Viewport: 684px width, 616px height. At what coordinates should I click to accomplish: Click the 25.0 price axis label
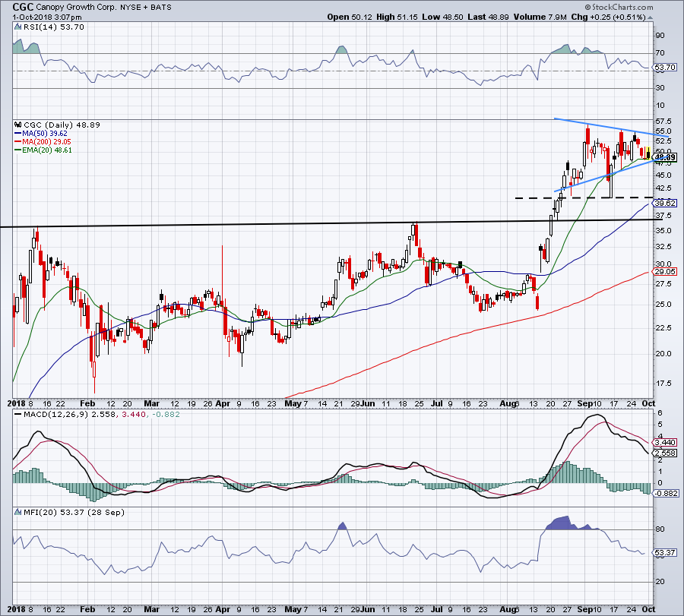click(x=663, y=305)
